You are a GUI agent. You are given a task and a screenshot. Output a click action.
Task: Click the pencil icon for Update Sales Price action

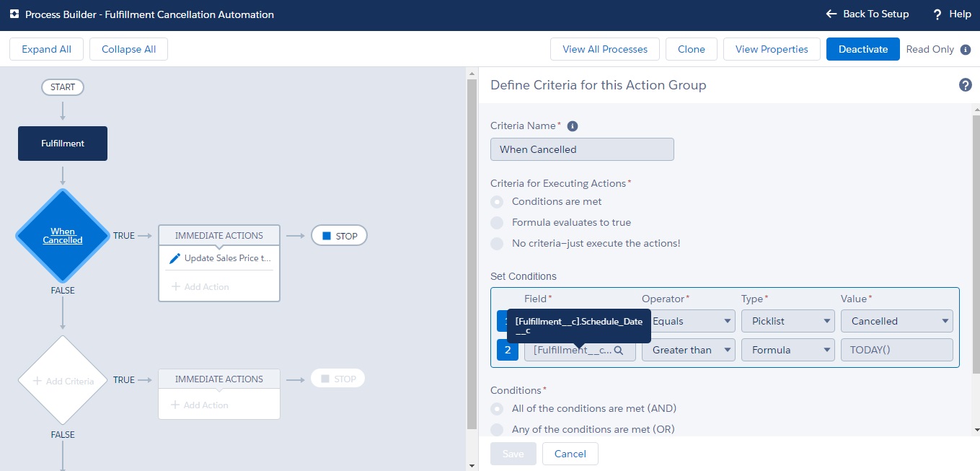click(x=175, y=258)
